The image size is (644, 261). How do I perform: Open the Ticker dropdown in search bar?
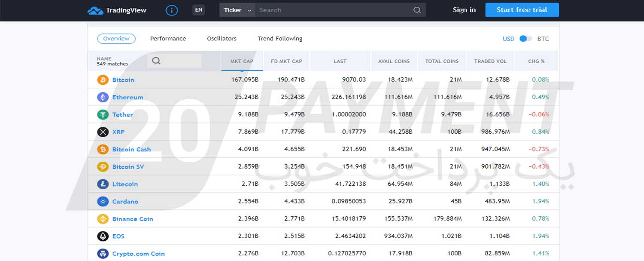[237, 10]
